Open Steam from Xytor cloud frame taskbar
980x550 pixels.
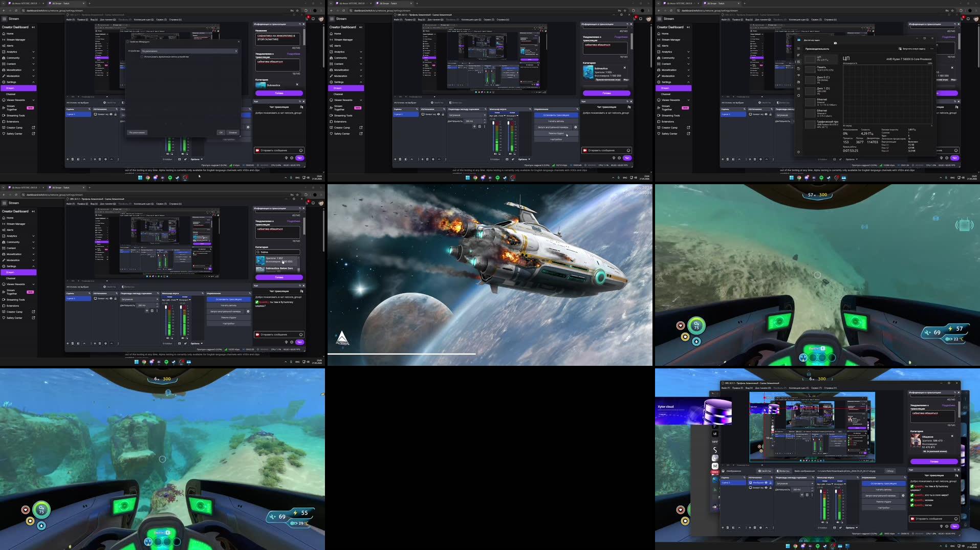825,546
